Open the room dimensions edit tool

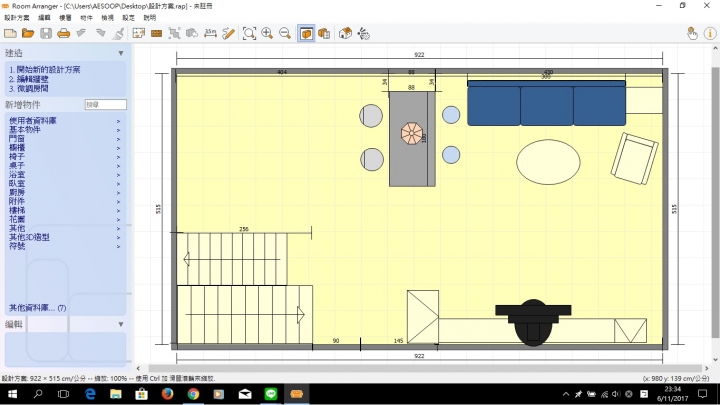139,34
